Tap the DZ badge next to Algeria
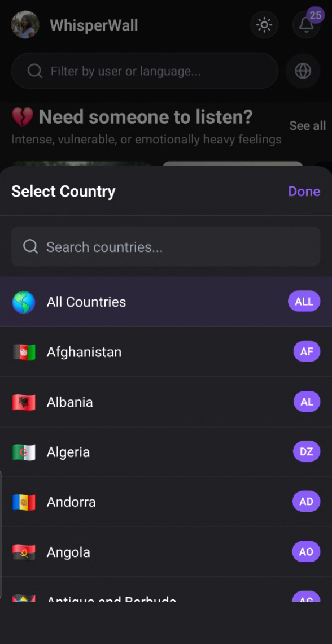The width and height of the screenshot is (332, 644). (x=306, y=451)
